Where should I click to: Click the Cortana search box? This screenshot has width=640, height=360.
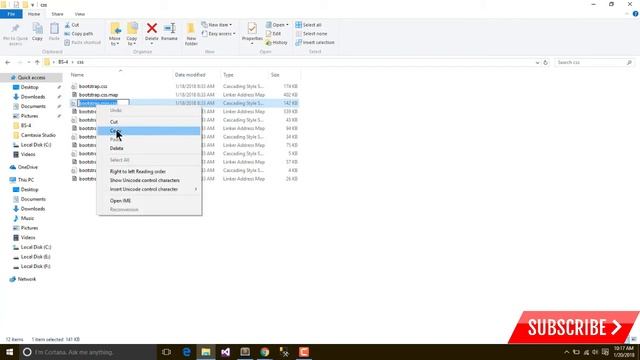click(x=88, y=352)
